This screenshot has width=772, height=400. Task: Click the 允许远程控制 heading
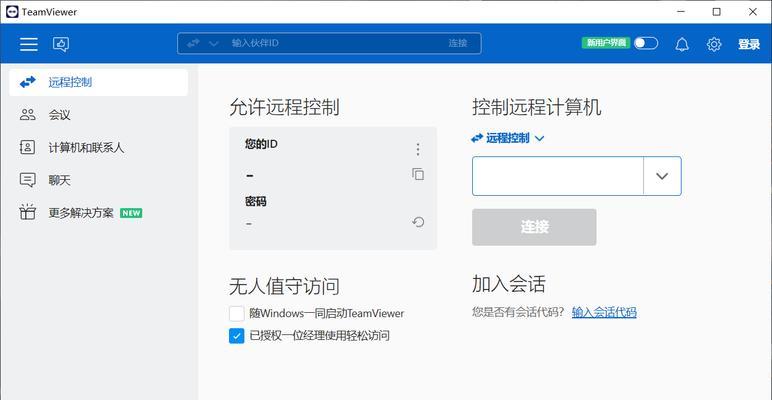pyautogui.click(x=284, y=107)
